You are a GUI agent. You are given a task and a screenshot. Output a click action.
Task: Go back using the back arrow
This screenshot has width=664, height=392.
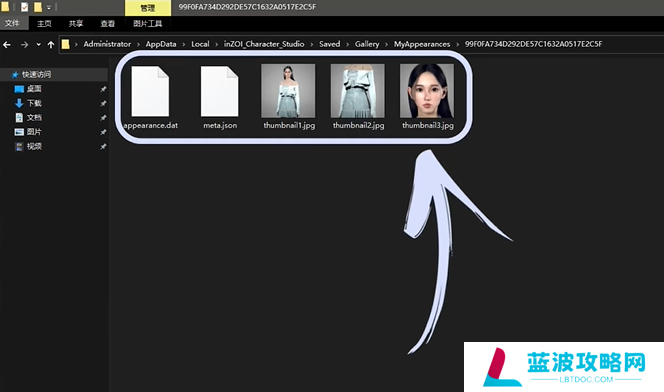7,44
